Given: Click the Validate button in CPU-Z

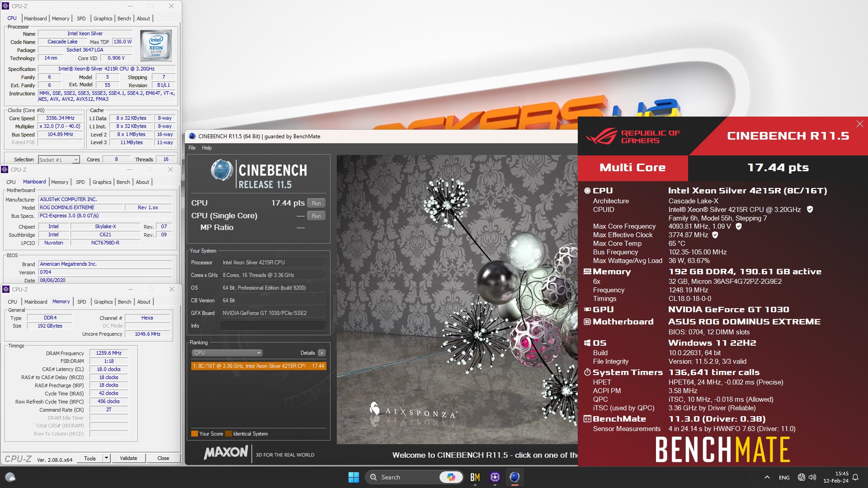Looking at the screenshot, I should pos(128,458).
